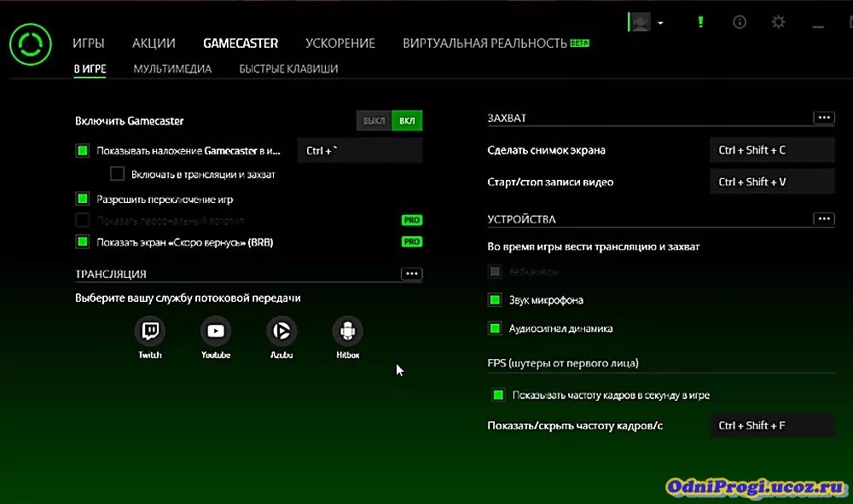
Task: Toggle the disabled webcam checkbox
Action: point(495,271)
